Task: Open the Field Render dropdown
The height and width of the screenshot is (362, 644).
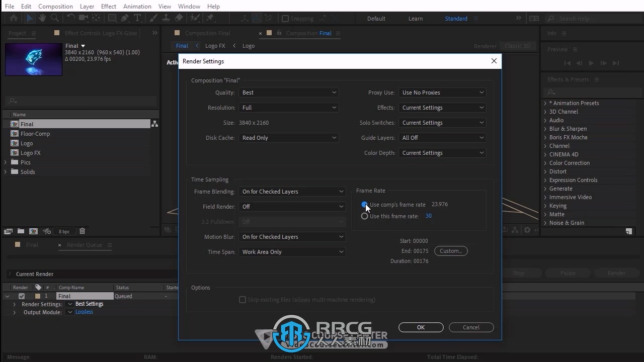Action: pyautogui.click(x=292, y=207)
